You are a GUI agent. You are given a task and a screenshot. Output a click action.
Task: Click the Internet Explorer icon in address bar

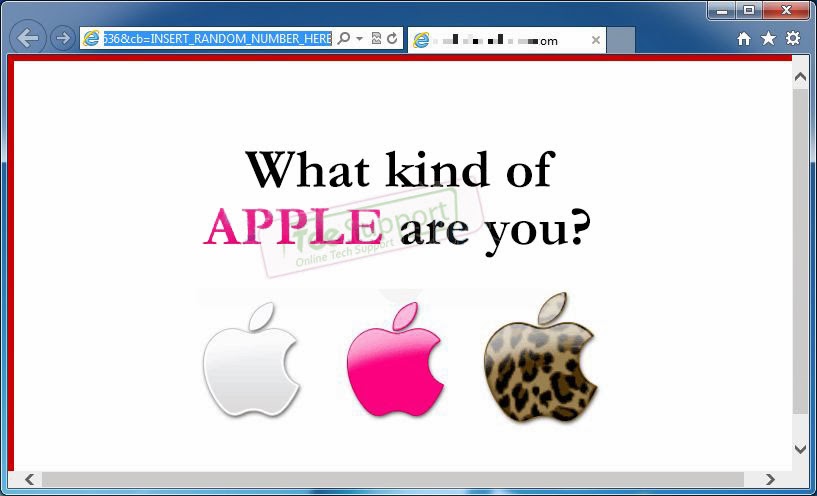(92, 39)
